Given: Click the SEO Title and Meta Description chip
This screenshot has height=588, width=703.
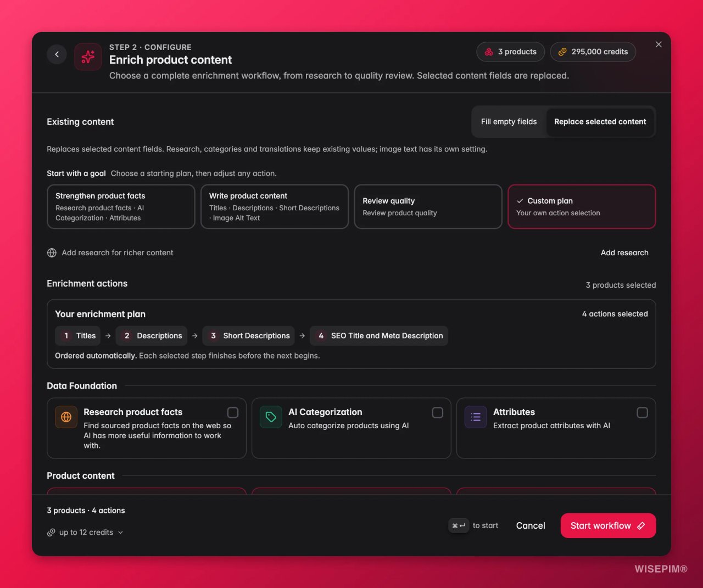Looking at the screenshot, I should click(x=379, y=336).
